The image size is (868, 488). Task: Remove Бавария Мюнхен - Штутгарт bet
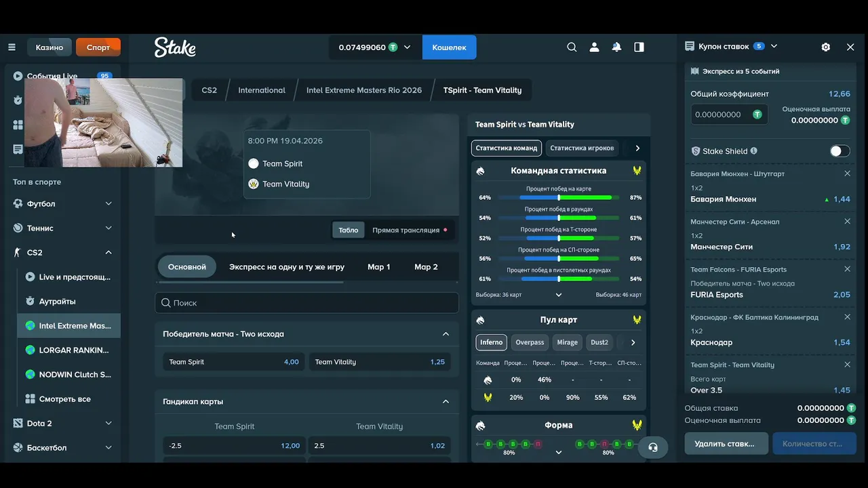pyautogui.click(x=847, y=174)
